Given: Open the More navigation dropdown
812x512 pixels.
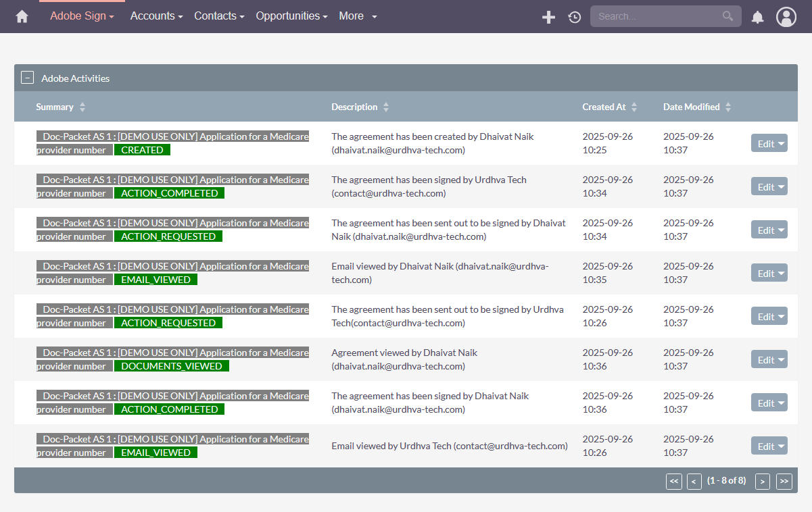Looking at the screenshot, I should tap(358, 16).
